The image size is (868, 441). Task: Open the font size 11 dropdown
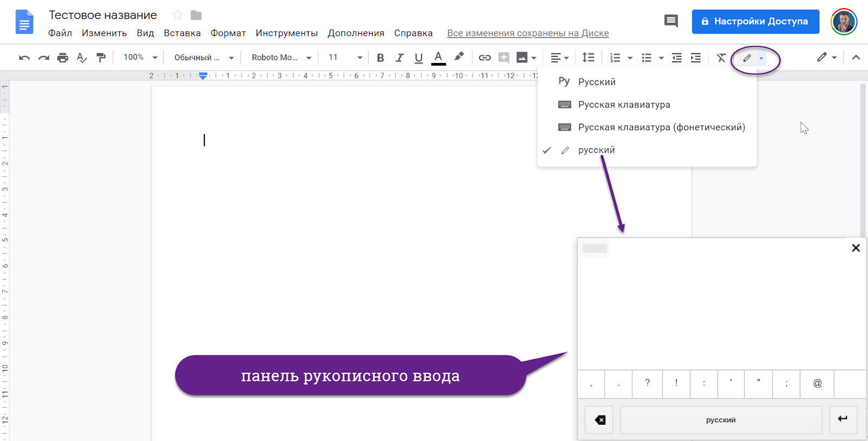(x=345, y=57)
